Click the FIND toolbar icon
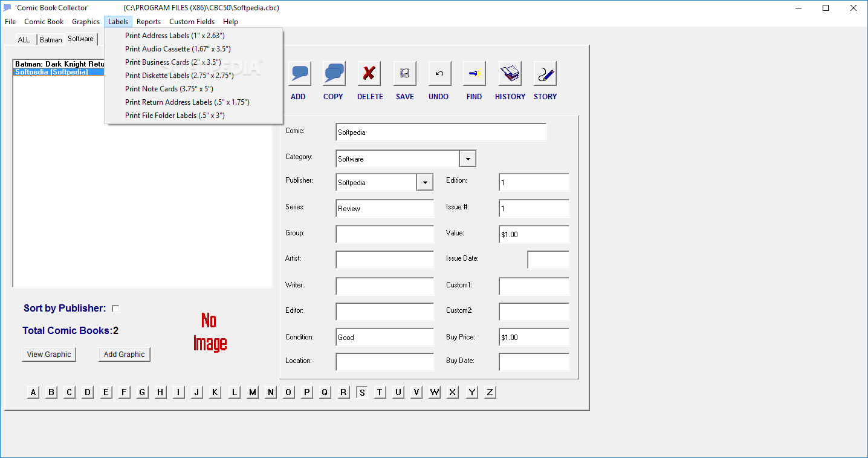 click(x=474, y=74)
